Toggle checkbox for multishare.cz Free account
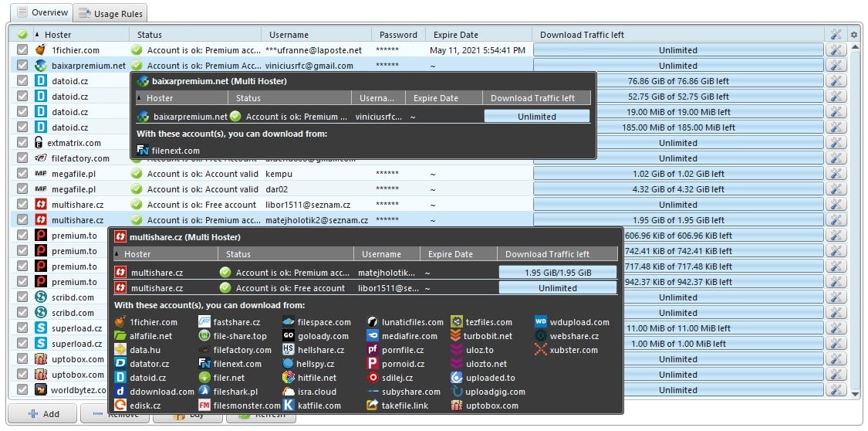Screen dimensions: 868x431 pos(22,205)
